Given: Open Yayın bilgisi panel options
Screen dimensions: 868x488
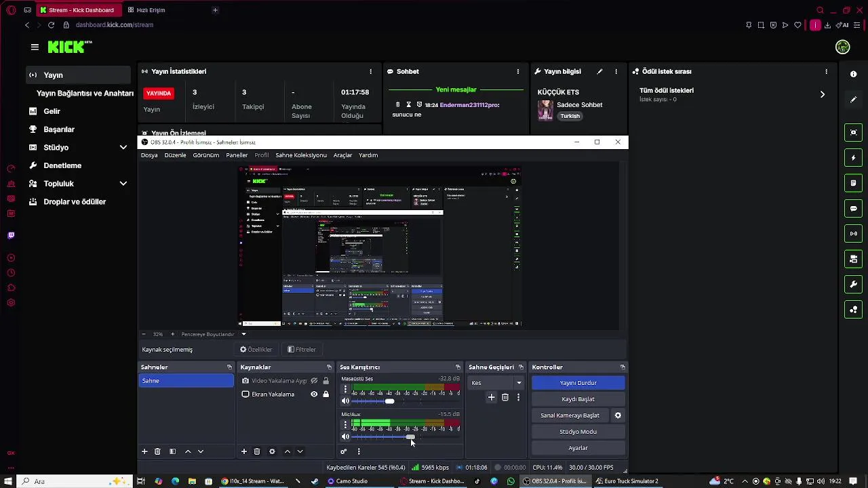Looking at the screenshot, I should pyautogui.click(x=616, y=71).
